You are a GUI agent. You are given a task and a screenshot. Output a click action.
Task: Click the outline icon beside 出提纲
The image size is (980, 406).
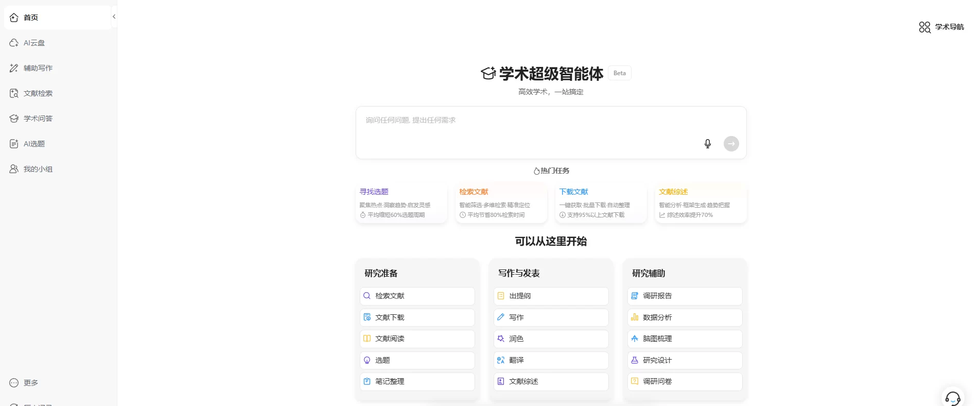(501, 296)
